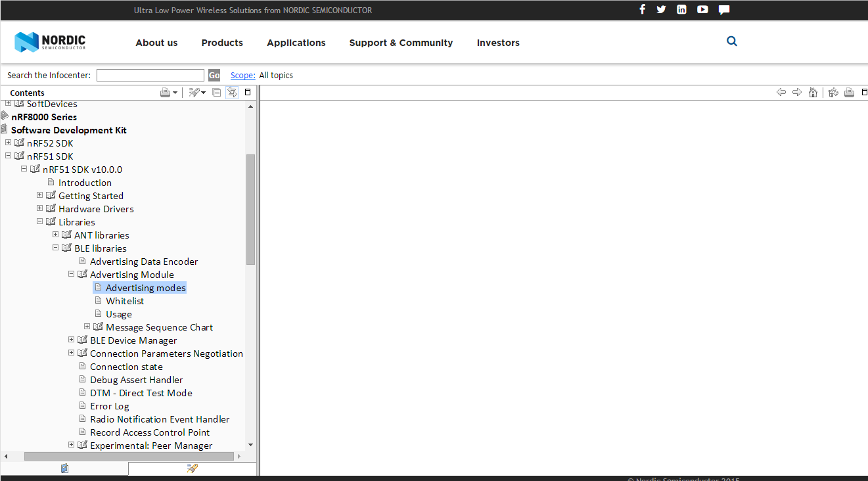The width and height of the screenshot is (868, 481).
Task: Click Print Topics icon in Contents toolbar
Action: click(166, 93)
